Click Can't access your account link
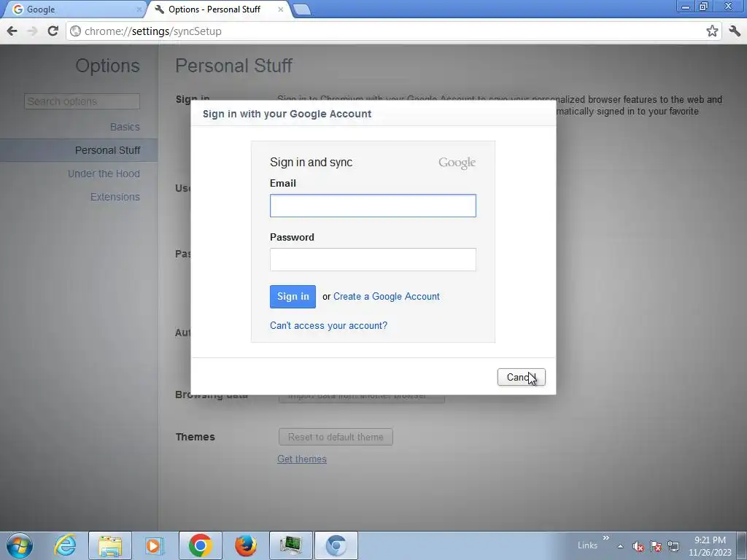 (x=328, y=325)
